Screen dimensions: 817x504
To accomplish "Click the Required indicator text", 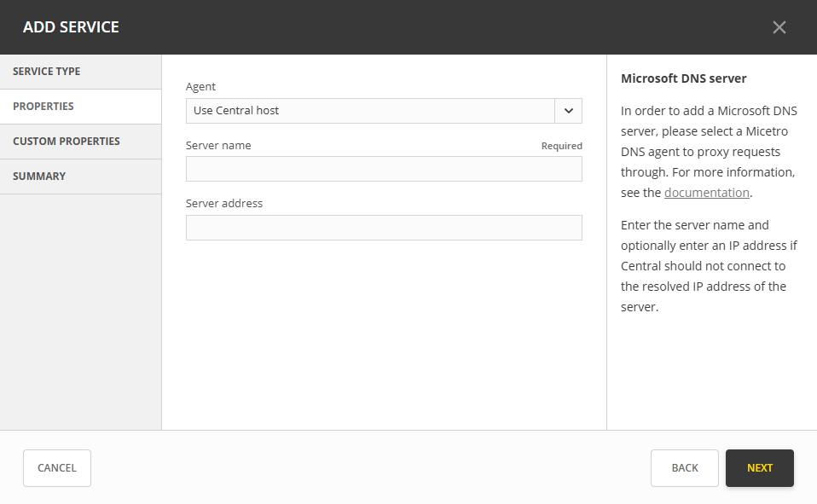I will (561, 147).
